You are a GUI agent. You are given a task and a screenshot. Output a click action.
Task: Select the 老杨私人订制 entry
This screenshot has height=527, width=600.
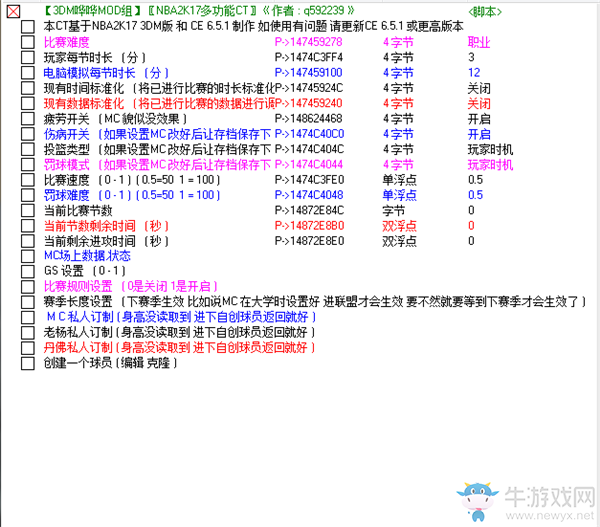point(179,333)
